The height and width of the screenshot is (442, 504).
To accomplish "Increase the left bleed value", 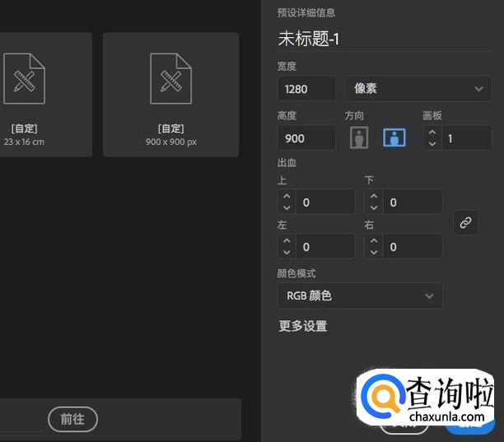I will [287, 240].
